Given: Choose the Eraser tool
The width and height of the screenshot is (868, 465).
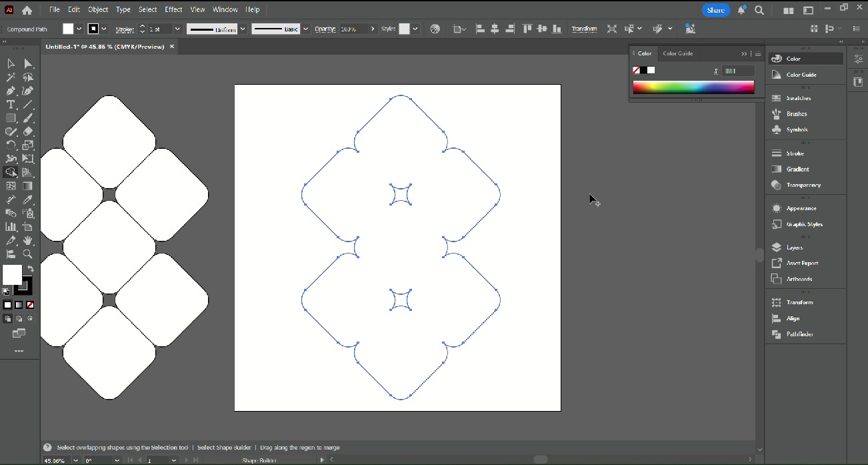Looking at the screenshot, I should [28, 131].
